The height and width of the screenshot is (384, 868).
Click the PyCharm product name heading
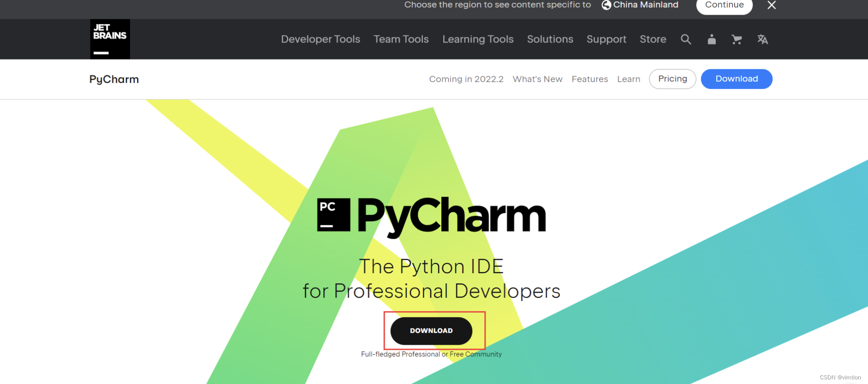[114, 79]
